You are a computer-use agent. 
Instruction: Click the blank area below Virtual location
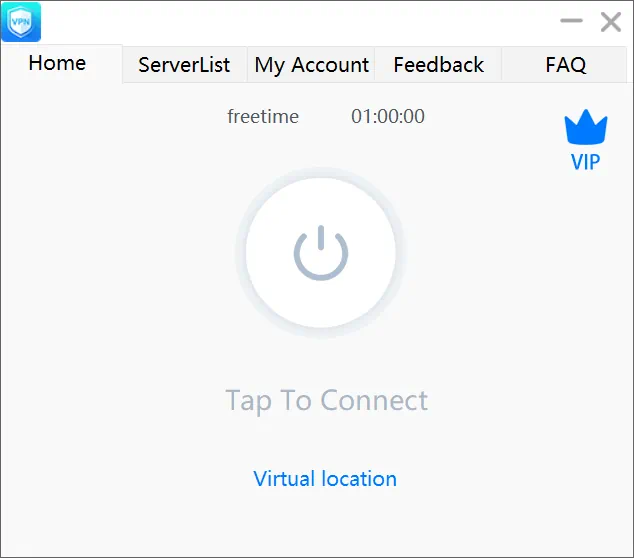(x=325, y=525)
